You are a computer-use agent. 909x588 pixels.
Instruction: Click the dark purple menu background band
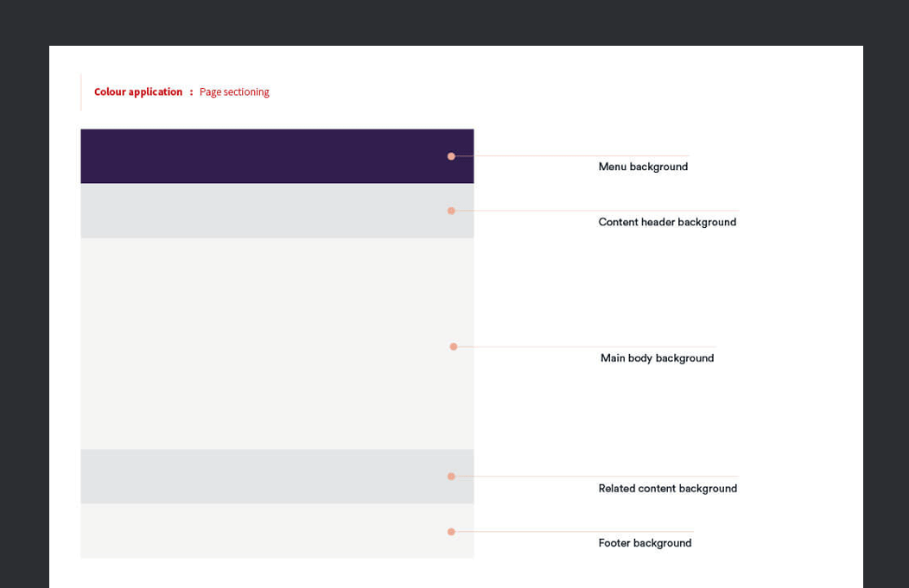(259, 156)
